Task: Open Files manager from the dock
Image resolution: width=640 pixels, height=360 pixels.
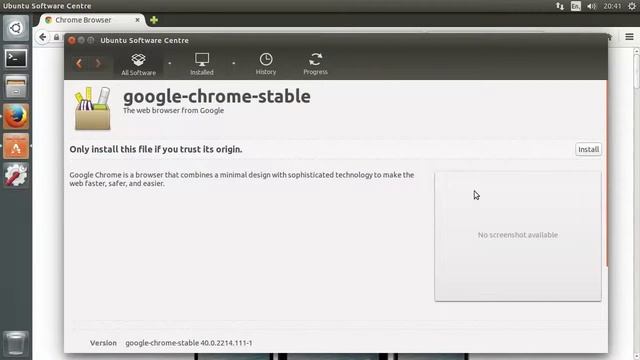Action: [x=16, y=87]
